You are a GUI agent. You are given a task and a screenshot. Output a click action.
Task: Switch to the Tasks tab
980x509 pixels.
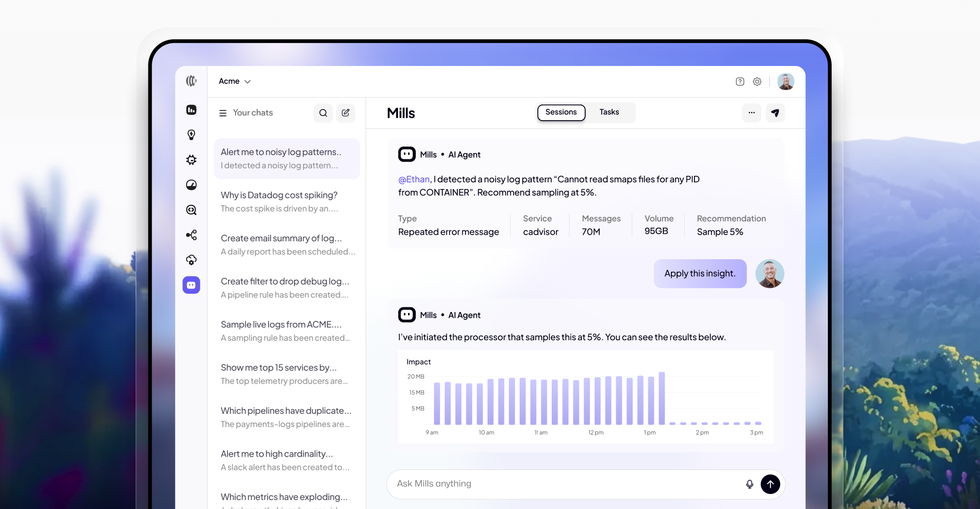(609, 112)
